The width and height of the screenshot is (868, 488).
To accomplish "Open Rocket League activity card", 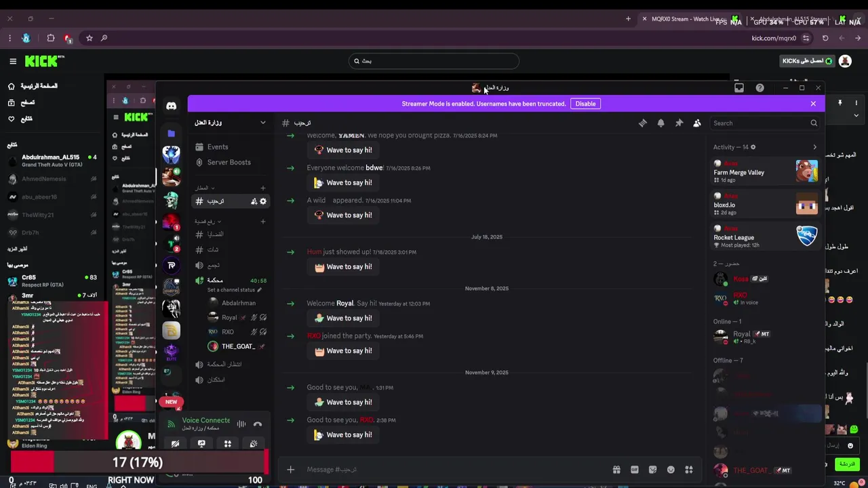I will (766, 237).
